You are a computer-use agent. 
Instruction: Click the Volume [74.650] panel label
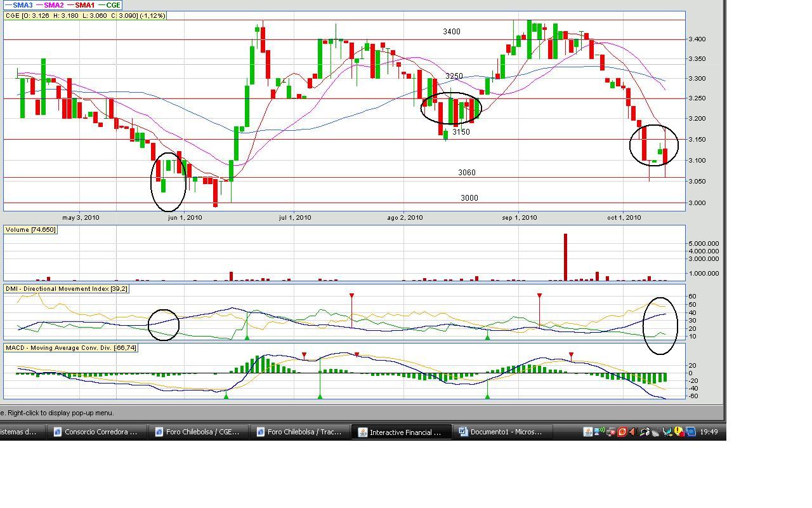tap(30, 229)
